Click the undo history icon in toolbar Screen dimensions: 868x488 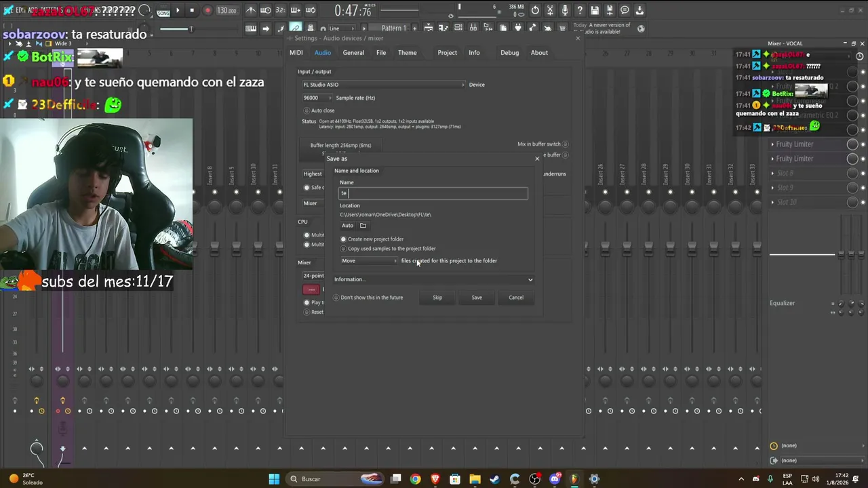point(535,10)
